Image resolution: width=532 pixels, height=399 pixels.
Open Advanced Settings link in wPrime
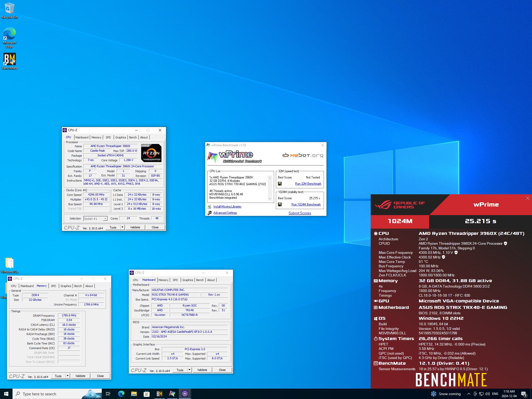pos(225,213)
